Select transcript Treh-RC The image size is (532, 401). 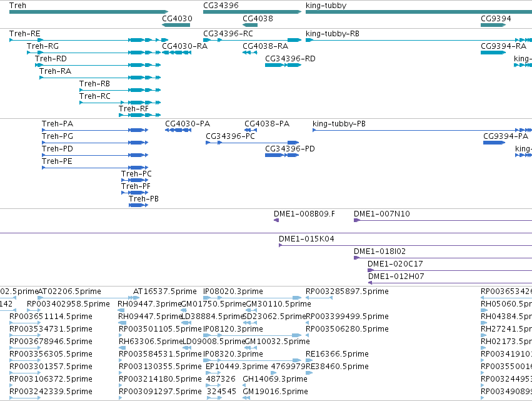pyautogui.click(x=120, y=103)
